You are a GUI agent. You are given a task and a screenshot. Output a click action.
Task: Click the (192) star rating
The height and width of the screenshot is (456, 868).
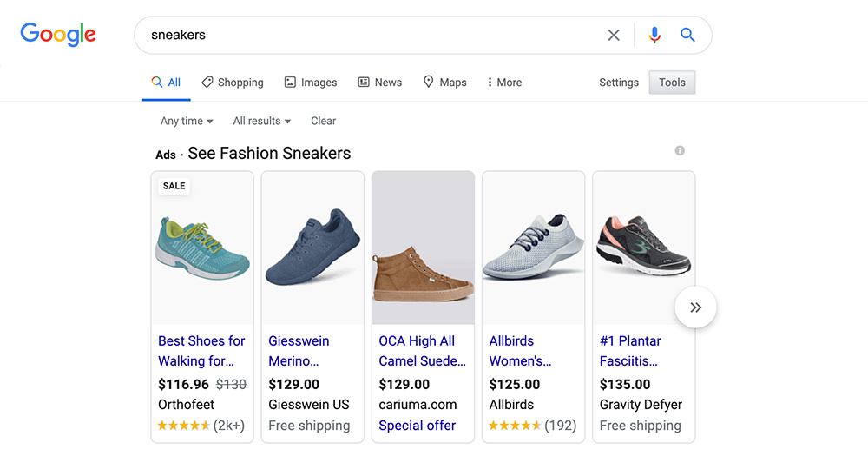tap(533, 426)
